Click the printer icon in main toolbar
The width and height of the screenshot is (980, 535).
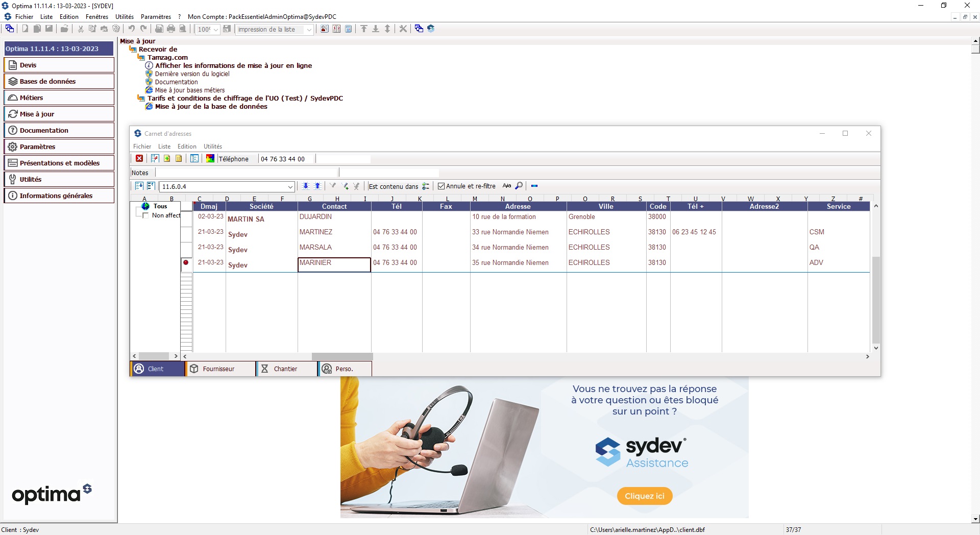(171, 29)
